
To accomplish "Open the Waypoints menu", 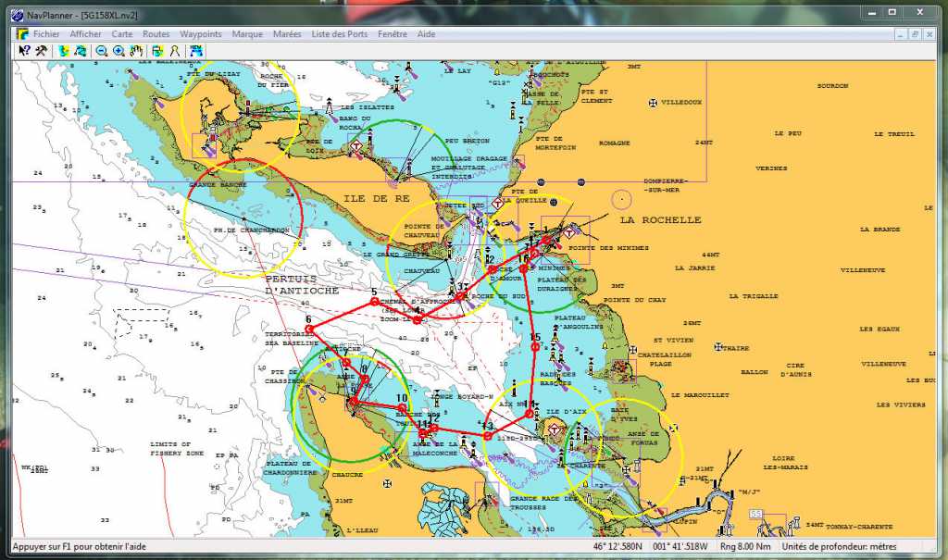I will point(201,34).
